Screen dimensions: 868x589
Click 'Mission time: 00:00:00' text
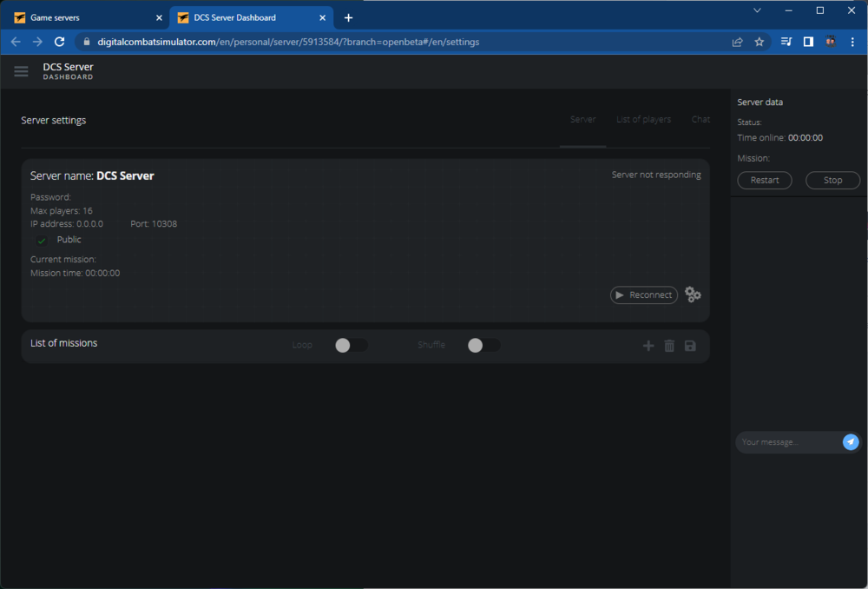coord(75,273)
